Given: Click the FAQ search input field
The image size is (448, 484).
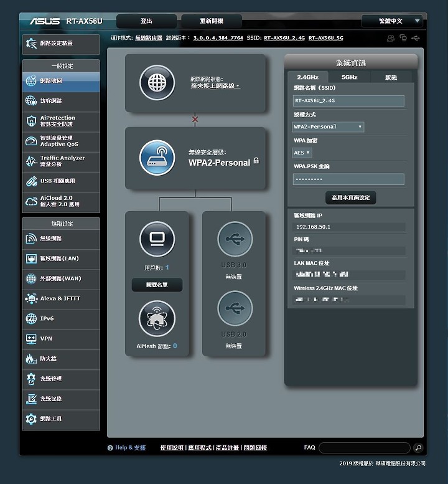Looking at the screenshot, I should [x=365, y=448].
